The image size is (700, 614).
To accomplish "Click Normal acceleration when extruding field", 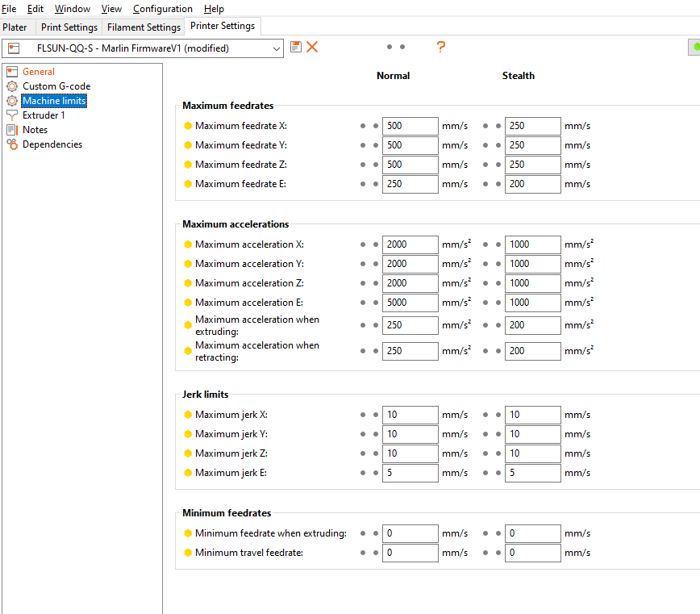I will click(x=410, y=325).
